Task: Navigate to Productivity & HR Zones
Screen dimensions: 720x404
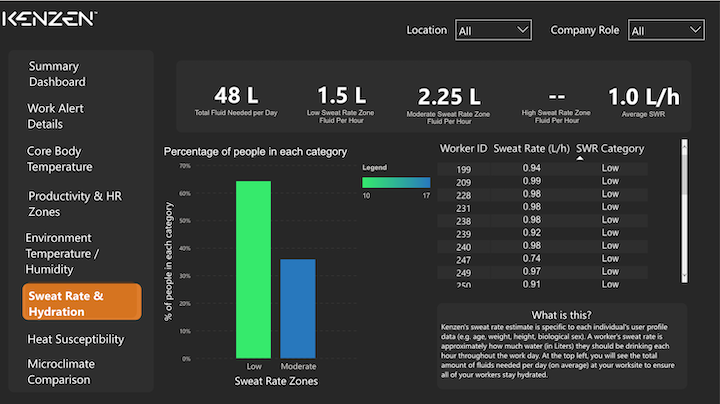Action: point(72,204)
